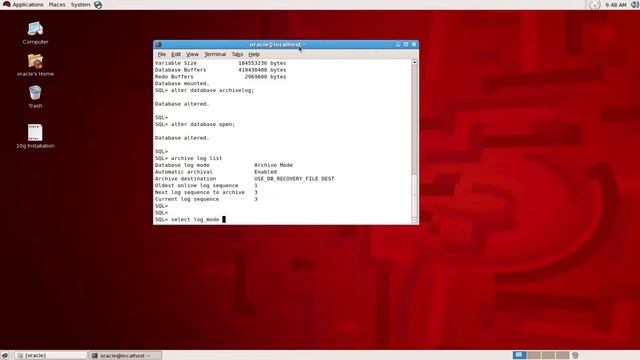The image size is (640, 360).
Task: Switch to the first workspace in pager
Action: pos(519,355)
